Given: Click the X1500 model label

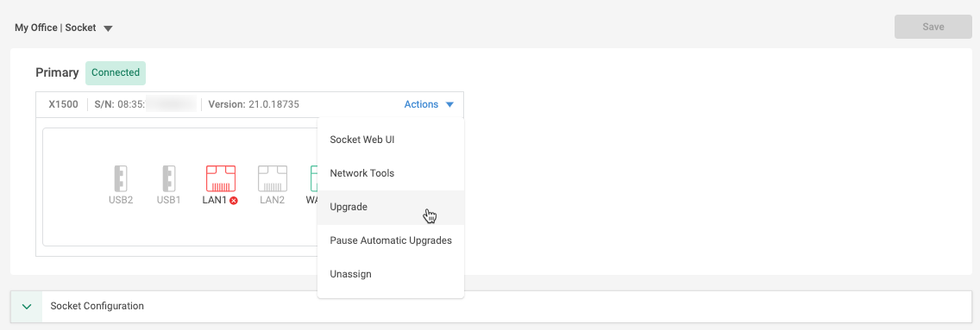Looking at the screenshot, I should 63,105.
